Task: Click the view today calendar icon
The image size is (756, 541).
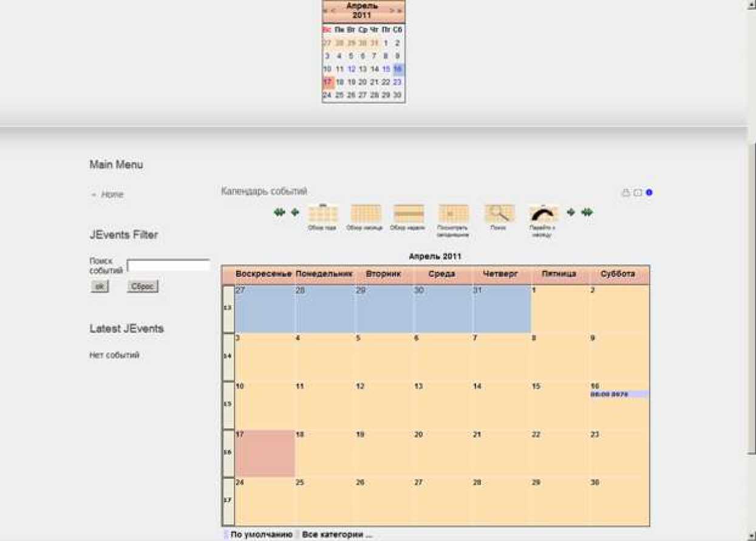Action: tap(453, 213)
